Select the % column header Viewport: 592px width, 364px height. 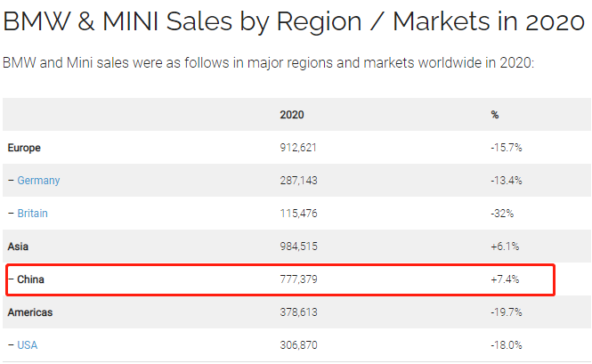495,115
